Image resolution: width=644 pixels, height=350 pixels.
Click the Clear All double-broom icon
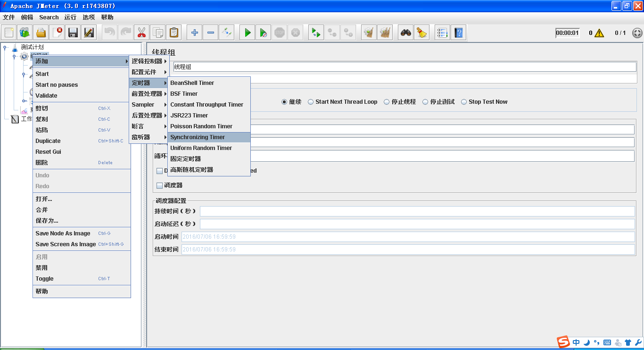[385, 33]
